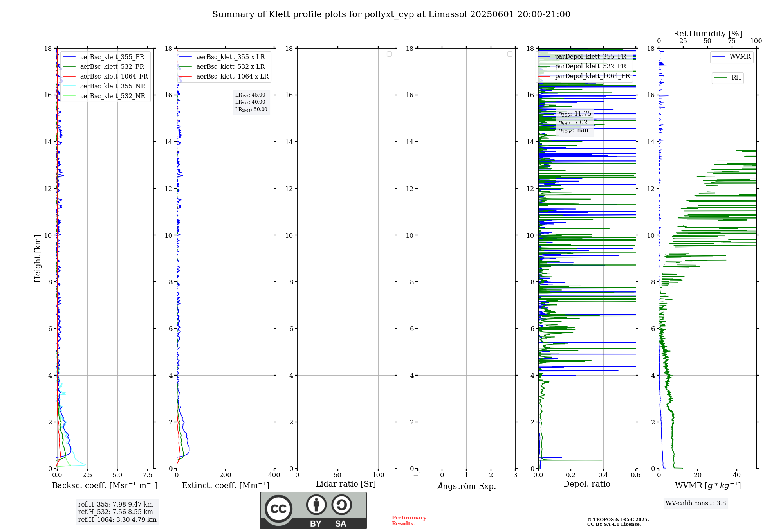
Task: Select the aerBsc_klett_355_FR legend entry
Action: pos(105,57)
